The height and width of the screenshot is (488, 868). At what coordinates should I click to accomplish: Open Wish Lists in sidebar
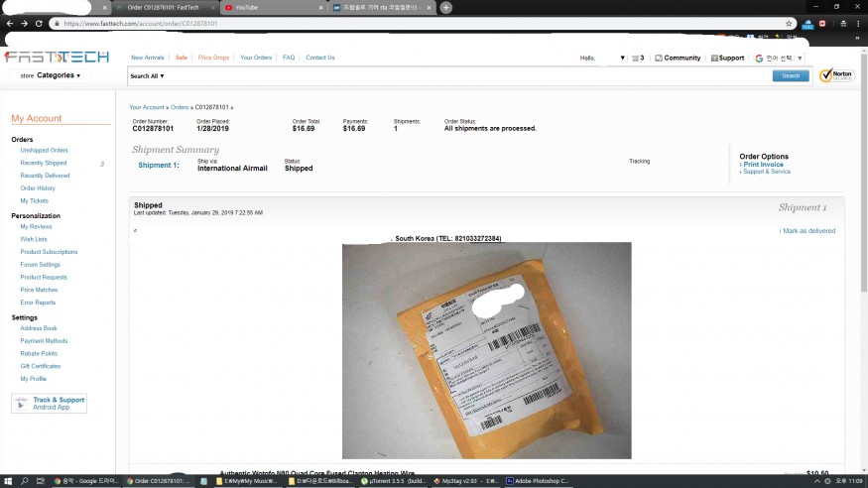pyautogui.click(x=34, y=240)
